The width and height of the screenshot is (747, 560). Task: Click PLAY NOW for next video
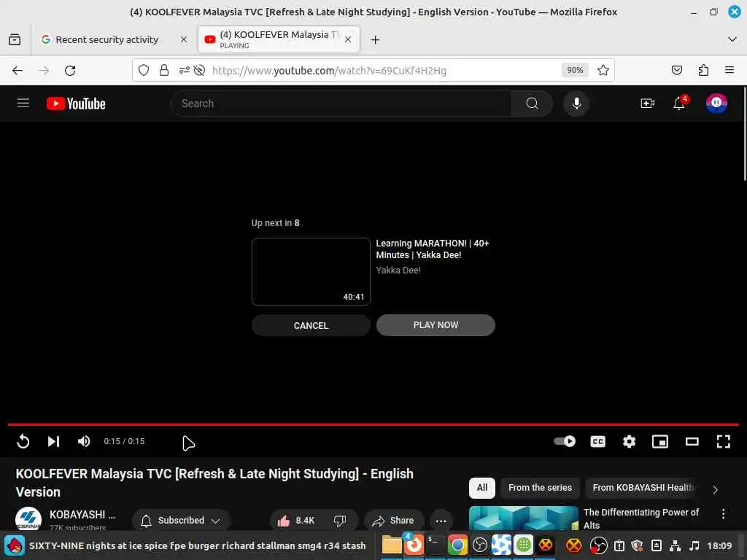coord(436,325)
